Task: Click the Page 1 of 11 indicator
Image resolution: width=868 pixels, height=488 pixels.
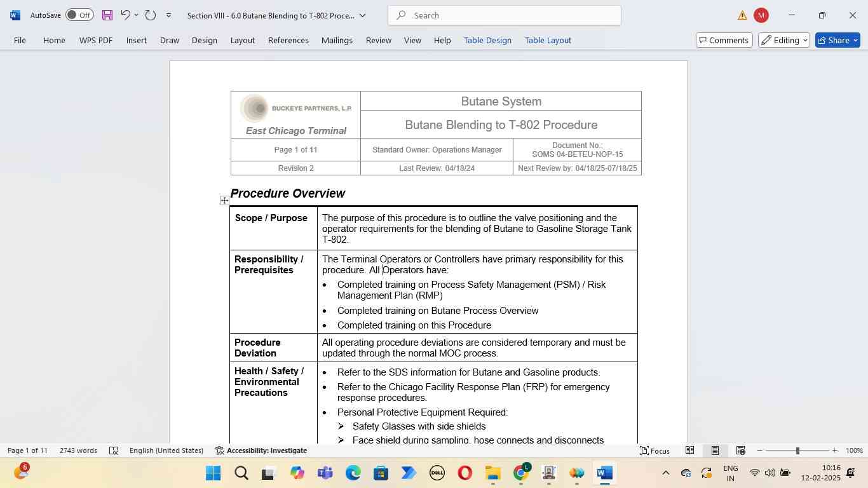Action: click(x=27, y=451)
